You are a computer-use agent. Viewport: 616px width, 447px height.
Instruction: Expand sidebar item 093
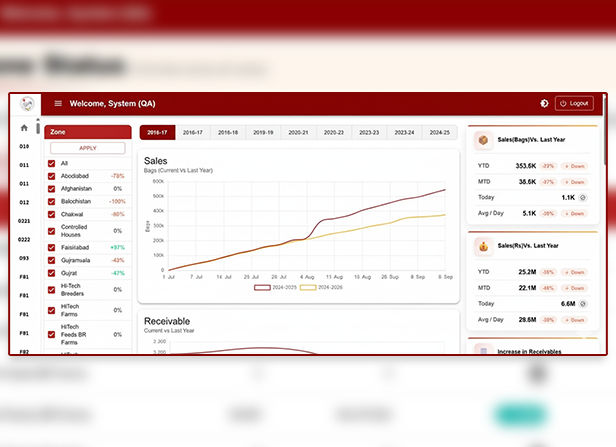coord(25,258)
